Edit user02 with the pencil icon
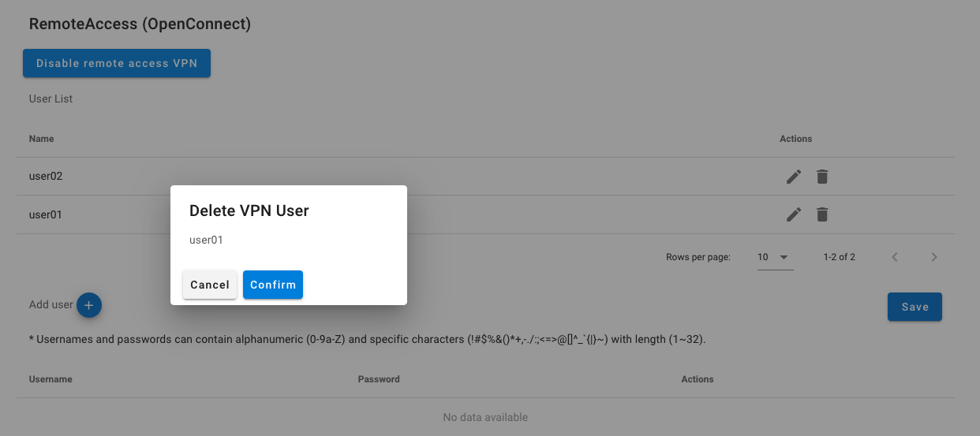This screenshot has height=436, width=980. click(794, 177)
